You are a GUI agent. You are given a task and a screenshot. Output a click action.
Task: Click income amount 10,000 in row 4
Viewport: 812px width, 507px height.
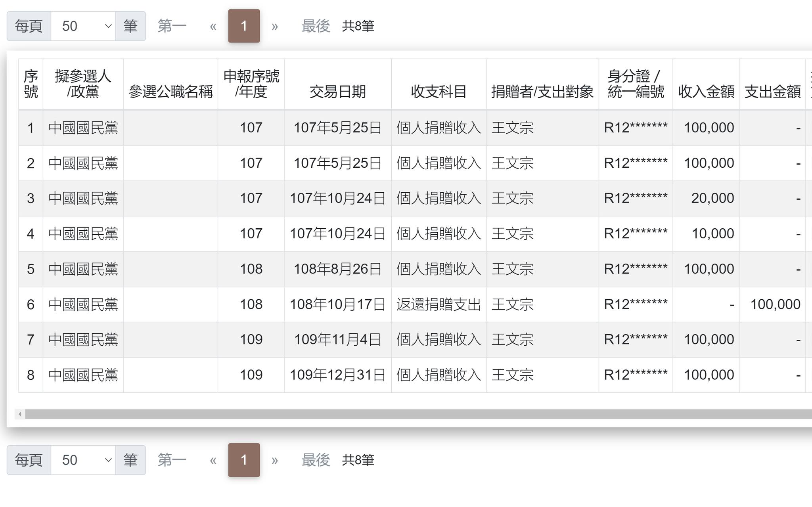(712, 233)
